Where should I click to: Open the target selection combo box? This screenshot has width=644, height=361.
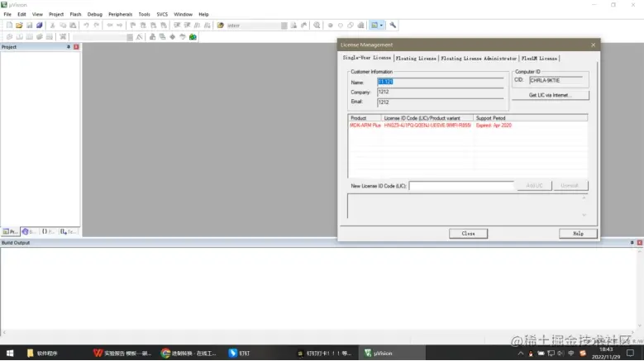[103, 37]
